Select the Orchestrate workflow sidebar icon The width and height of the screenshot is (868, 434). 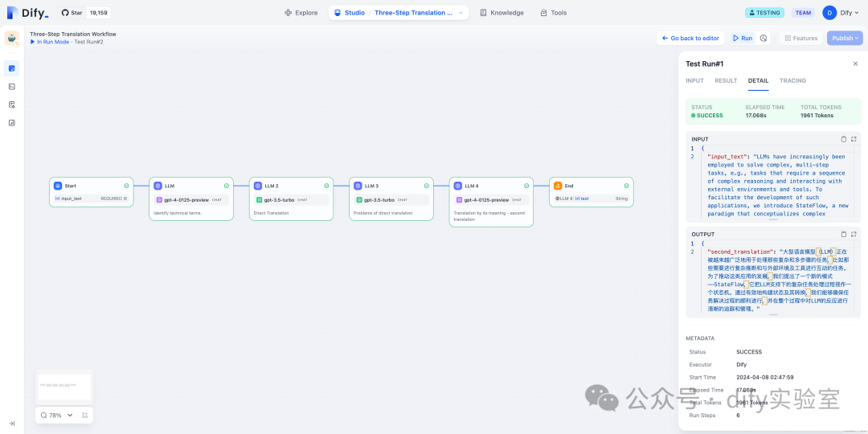[x=11, y=68]
